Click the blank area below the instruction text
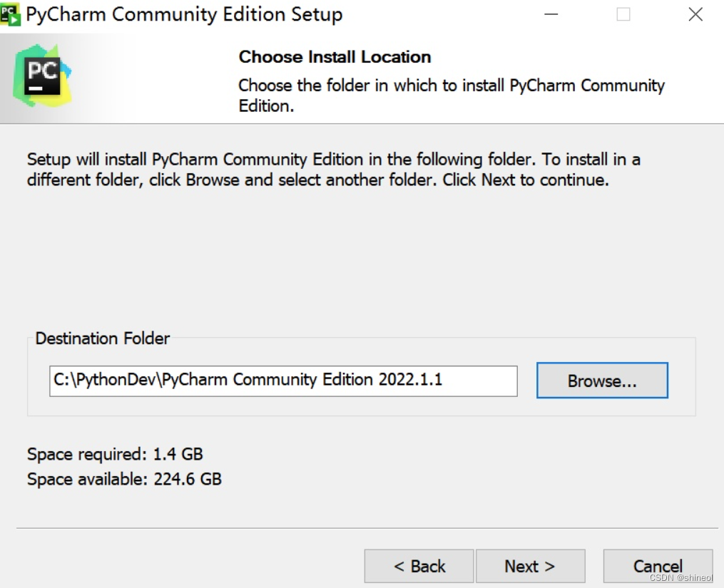The image size is (724, 588). [357, 257]
